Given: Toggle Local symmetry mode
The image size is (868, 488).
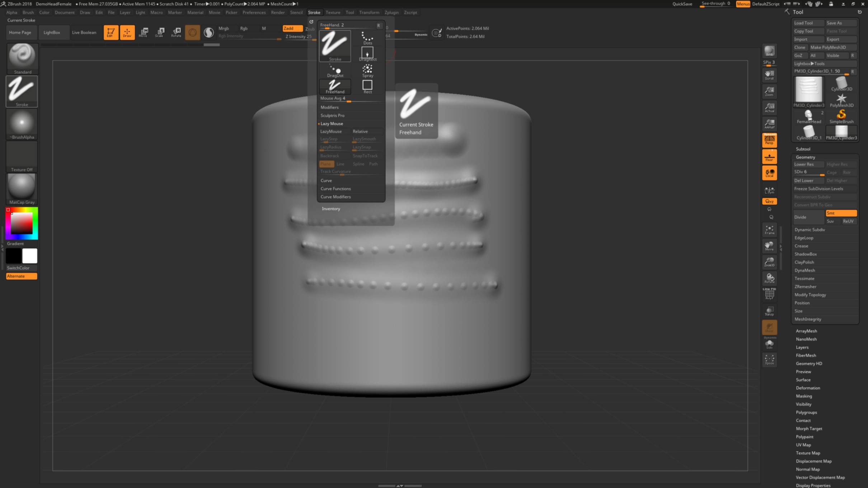Looking at the screenshot, I should tap(769, 173).
